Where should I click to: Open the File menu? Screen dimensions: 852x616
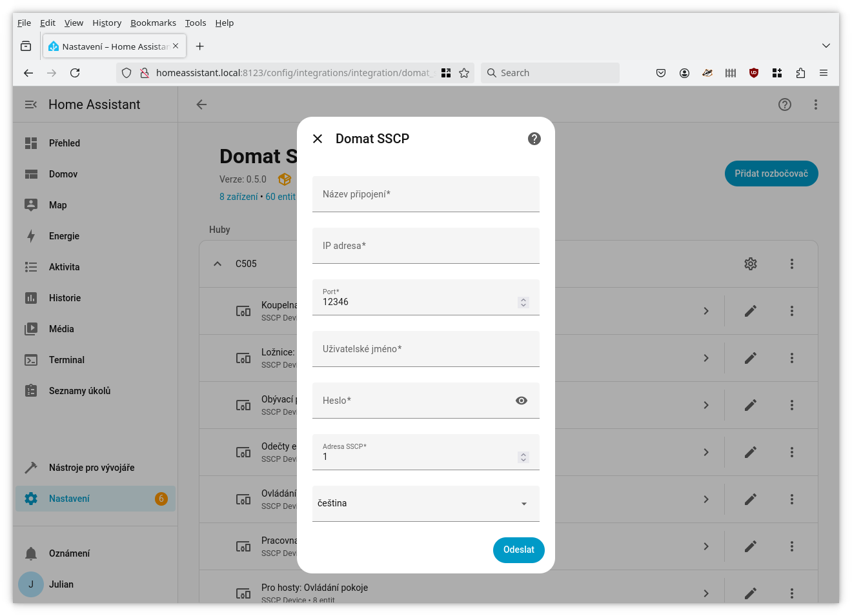24,23
